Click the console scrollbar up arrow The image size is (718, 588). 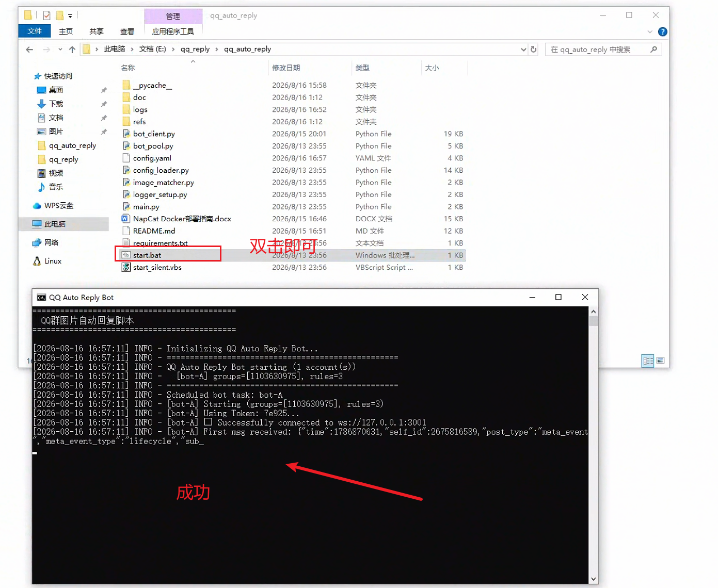click(x=594, y=312)
